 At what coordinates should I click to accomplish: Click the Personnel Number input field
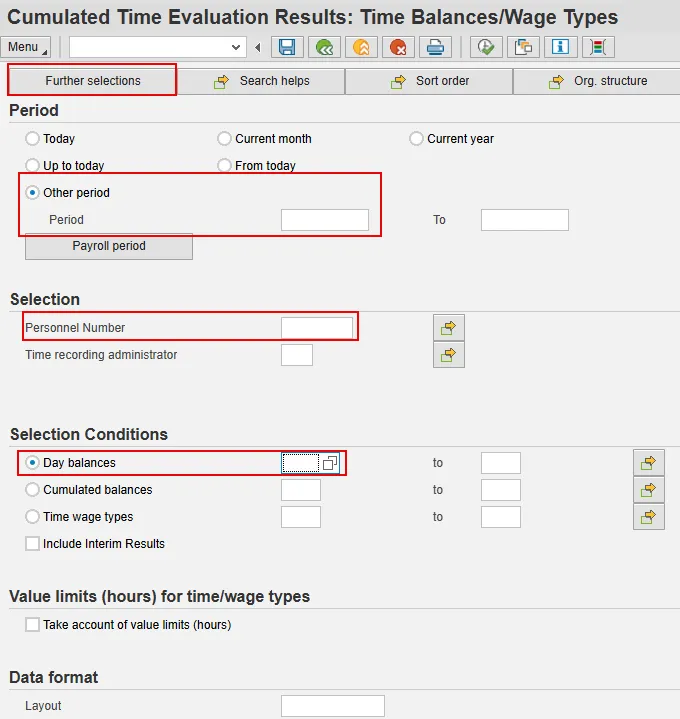(317, 328)
